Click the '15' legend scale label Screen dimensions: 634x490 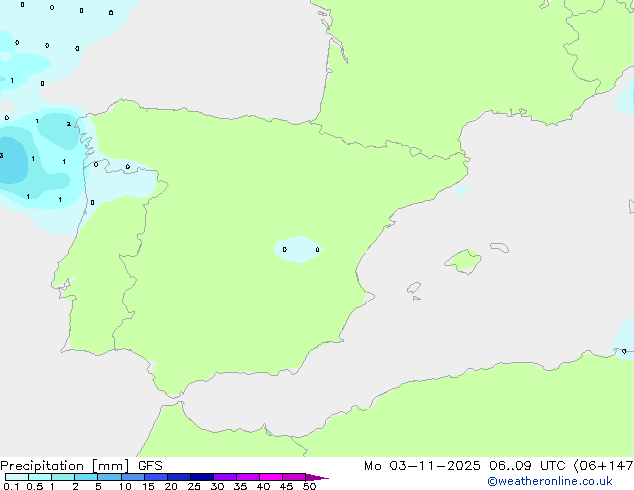click(148, 486)
